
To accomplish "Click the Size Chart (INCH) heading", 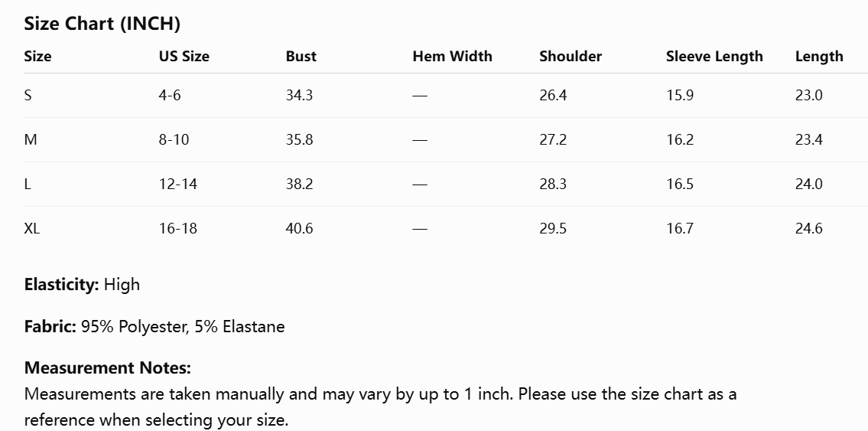I will click(x=102, y=24).
